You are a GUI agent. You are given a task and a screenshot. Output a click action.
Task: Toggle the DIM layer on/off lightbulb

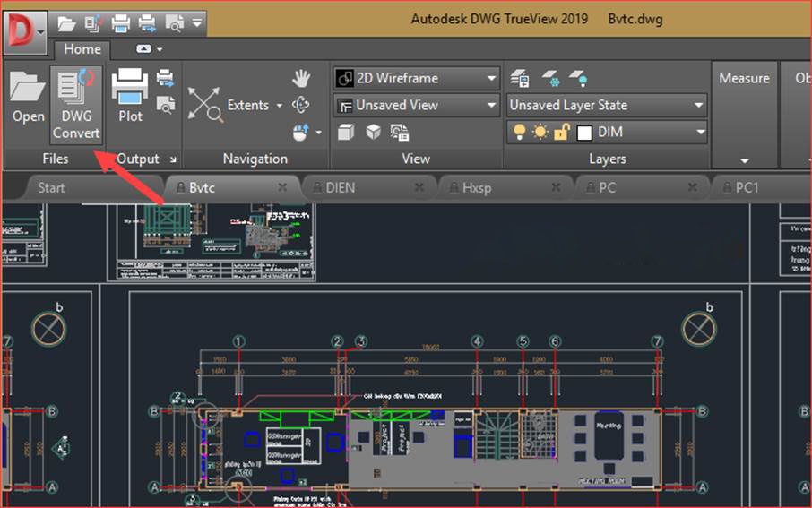(x=520, y=132)
